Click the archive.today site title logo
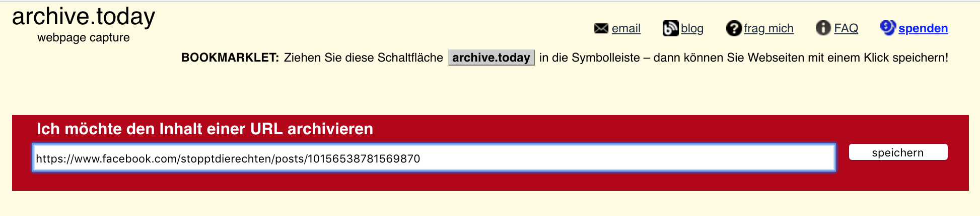The image size is (980, 216). tap(84, 17)
